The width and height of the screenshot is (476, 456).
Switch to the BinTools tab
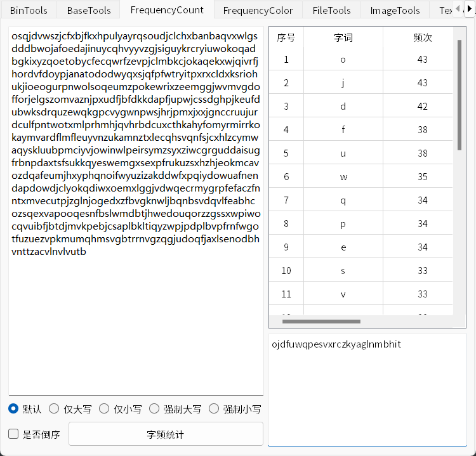click(29, 10)
